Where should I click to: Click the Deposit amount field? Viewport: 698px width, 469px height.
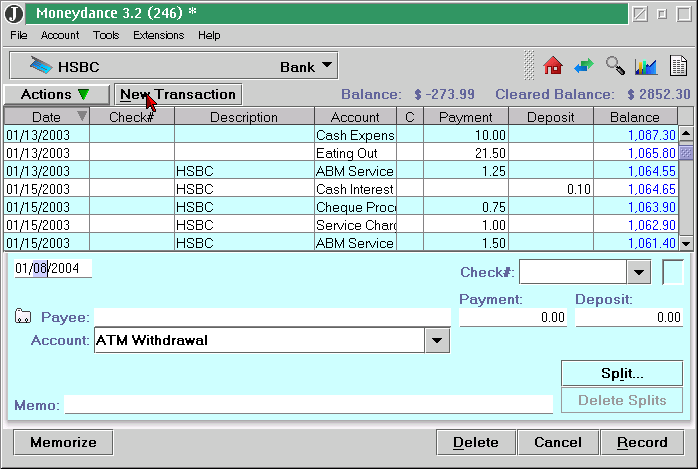click(629, 317)
